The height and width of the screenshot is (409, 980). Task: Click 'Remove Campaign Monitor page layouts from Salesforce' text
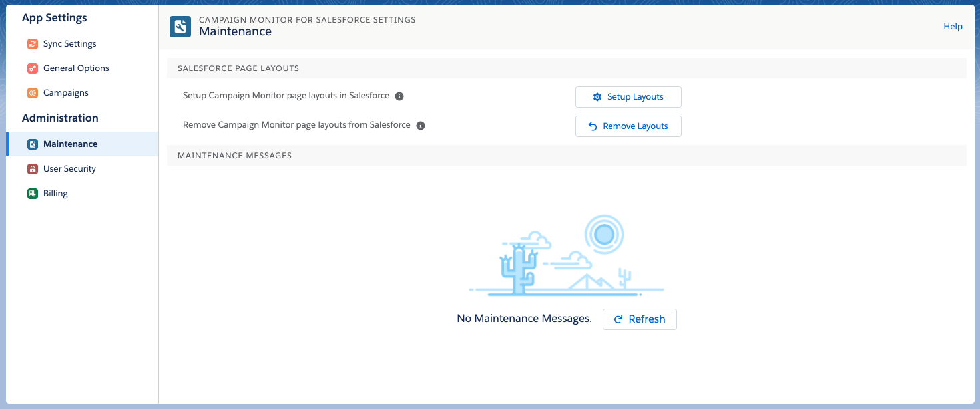(x=297, y=124)
